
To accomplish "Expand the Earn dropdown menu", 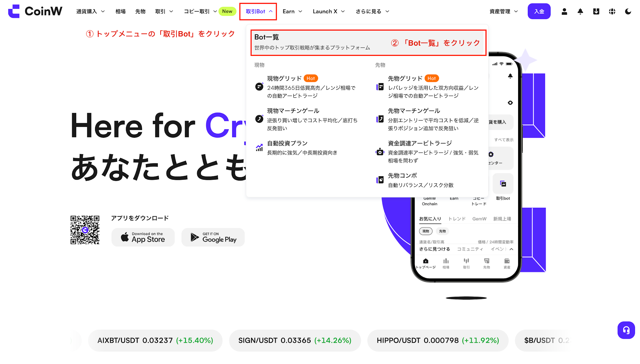I will tap(292, 12).
